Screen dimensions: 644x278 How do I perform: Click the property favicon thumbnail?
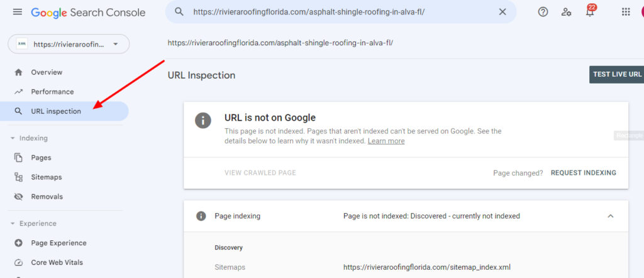tap(22, 44)
